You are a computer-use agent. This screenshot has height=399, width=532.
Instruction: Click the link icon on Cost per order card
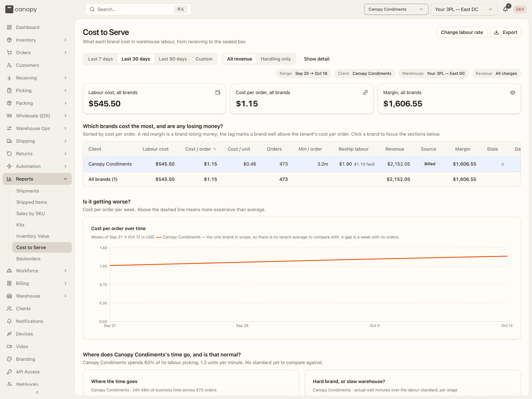click(x=365, y=92)
